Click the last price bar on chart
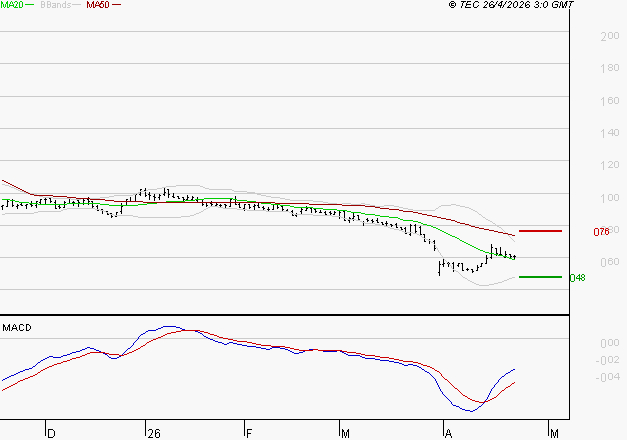The height and width of the screenshot is (440, 627). pos(514,257)
